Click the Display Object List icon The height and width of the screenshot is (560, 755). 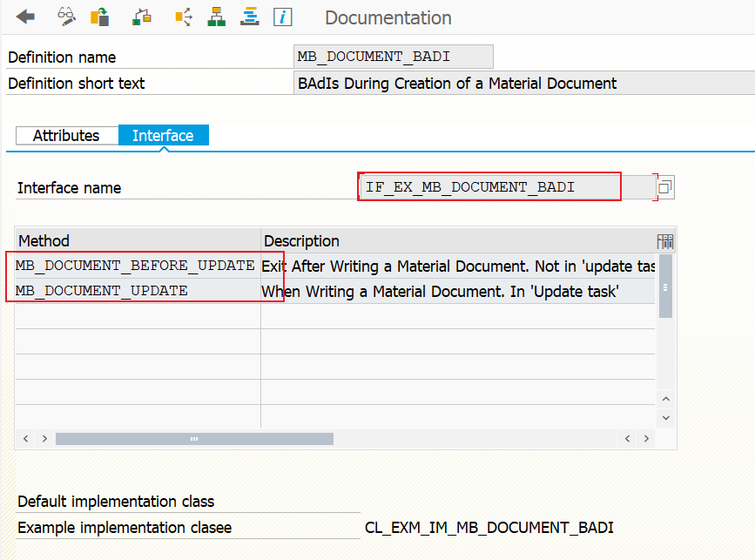(x=184, y=17)
